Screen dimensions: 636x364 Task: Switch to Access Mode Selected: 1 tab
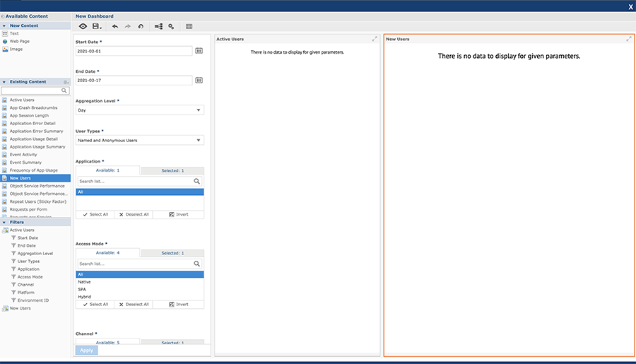point(172,253)
